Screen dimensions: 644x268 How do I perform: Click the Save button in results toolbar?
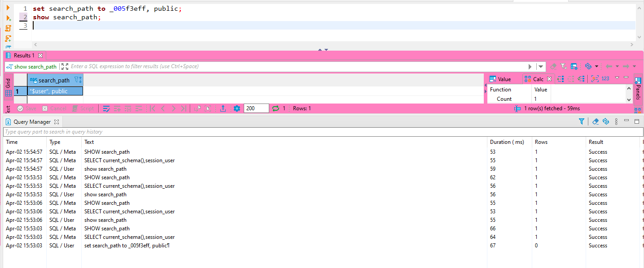click(27, 108)
